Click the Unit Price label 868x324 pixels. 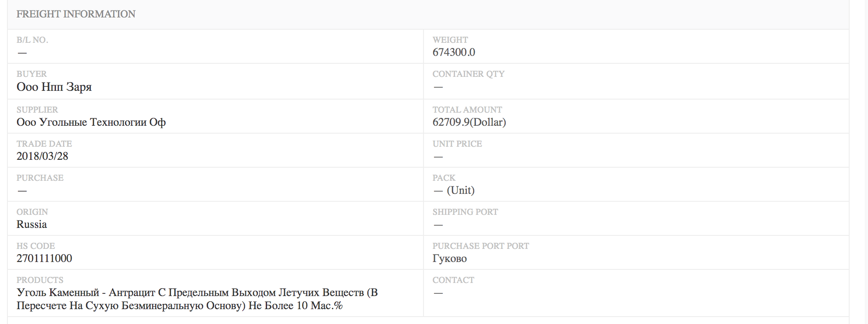click(457, 144)
